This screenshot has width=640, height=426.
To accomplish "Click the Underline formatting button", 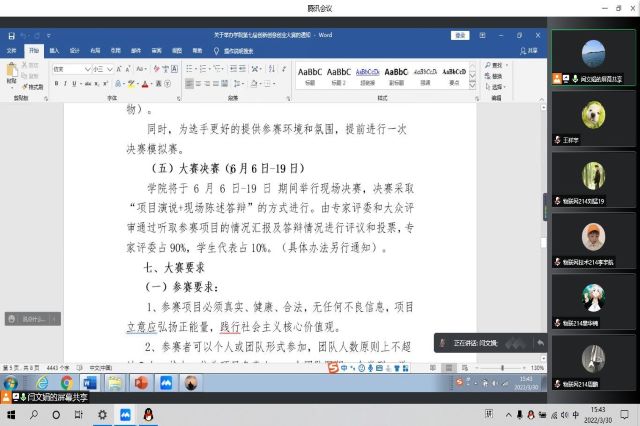I will (76, 84).
